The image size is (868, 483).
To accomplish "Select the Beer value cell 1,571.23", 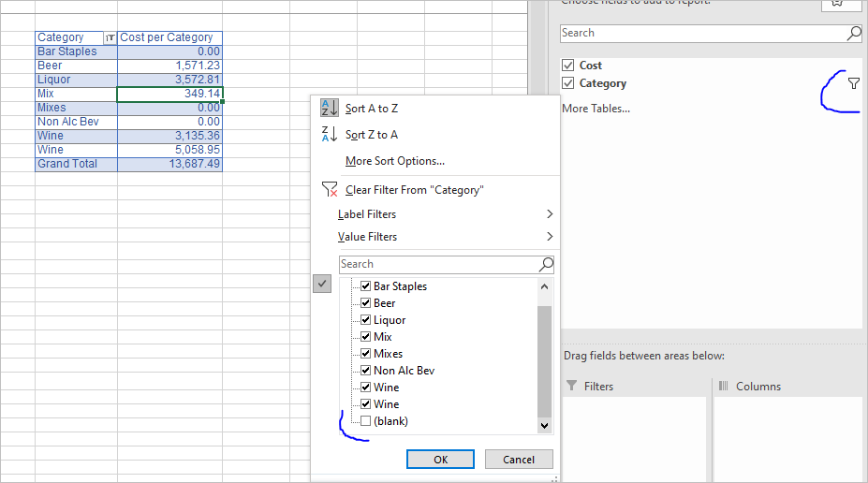I will (169, 66).
